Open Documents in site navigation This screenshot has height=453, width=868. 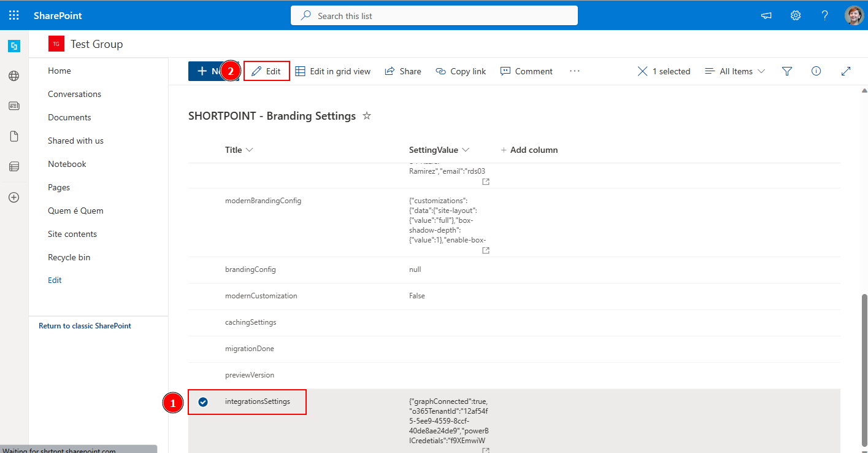coord(69,117)
